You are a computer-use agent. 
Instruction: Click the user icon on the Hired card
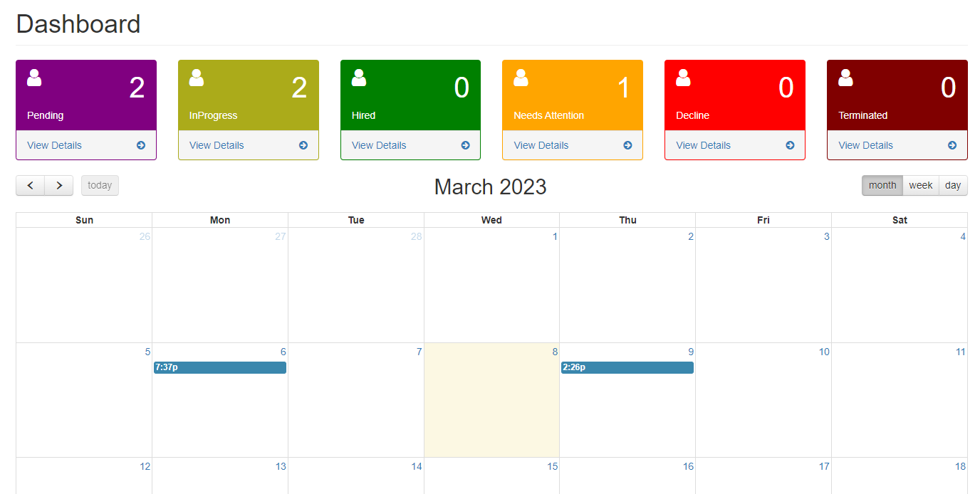[x=359, y=78]
